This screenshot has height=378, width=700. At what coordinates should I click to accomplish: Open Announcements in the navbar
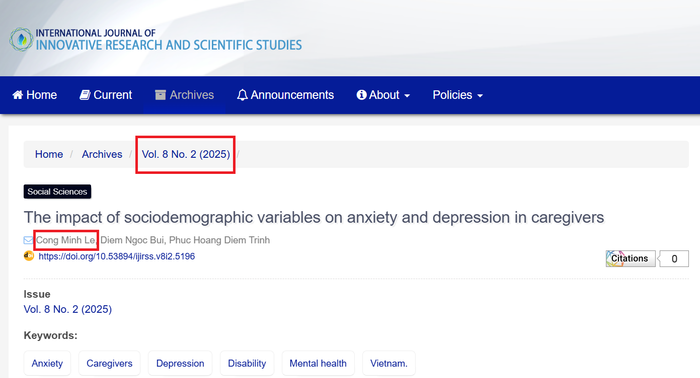[x=285, y=95]
